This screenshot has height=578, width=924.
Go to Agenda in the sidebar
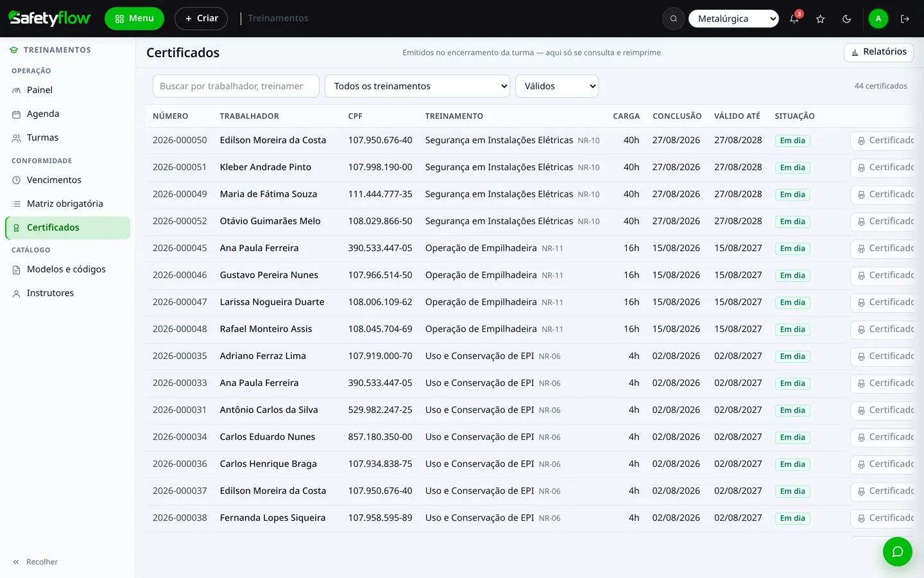point(67,114)
